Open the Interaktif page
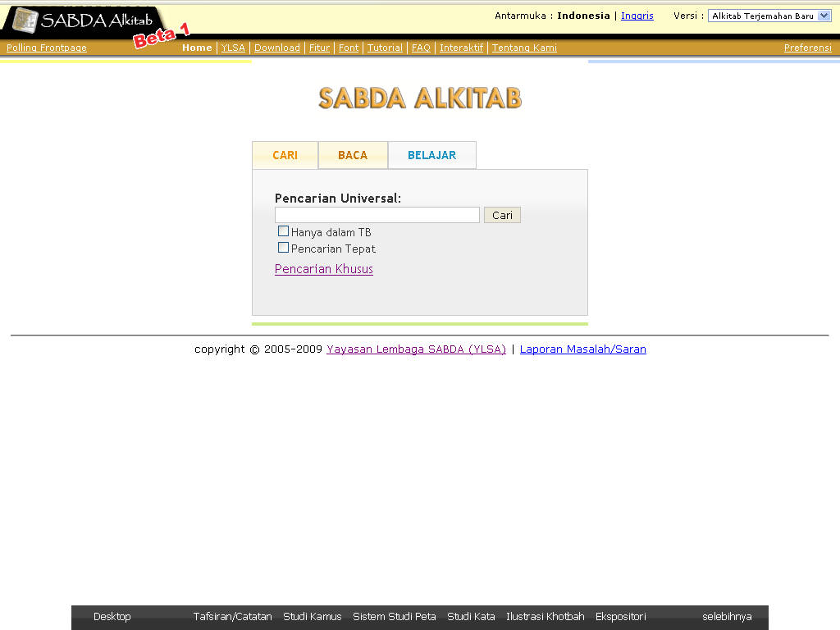The image size is (840, 630). 461,48
